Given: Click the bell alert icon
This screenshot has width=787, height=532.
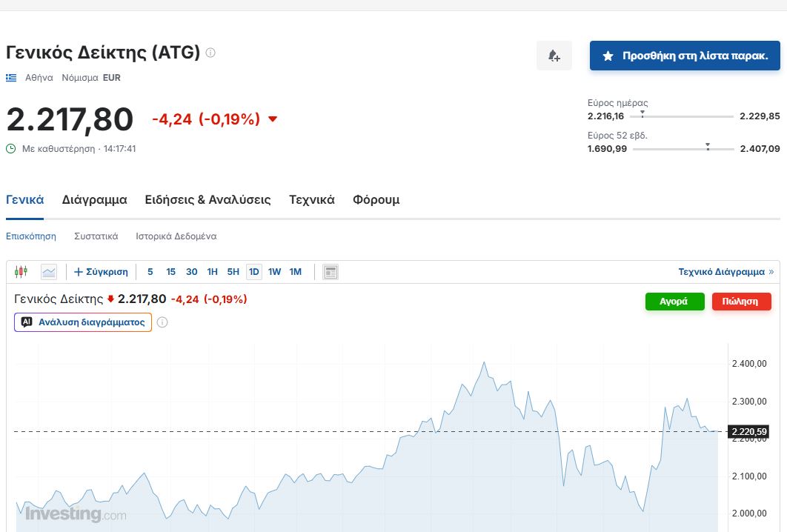Looking at the screenshot, I should (554, 56).
